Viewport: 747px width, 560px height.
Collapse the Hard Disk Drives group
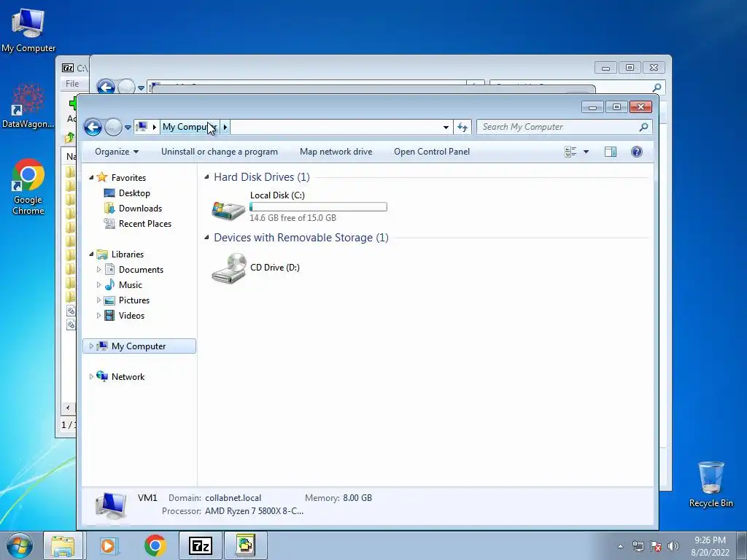[206, 176]
